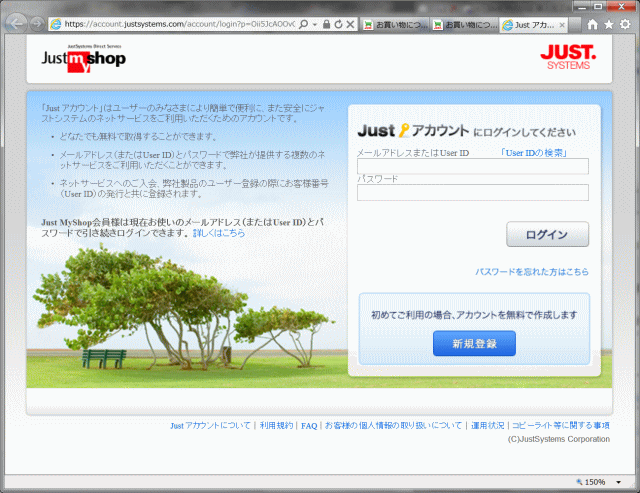Click the address bar URL field
The height and width of the screenshot is (493, 640).
180,24
